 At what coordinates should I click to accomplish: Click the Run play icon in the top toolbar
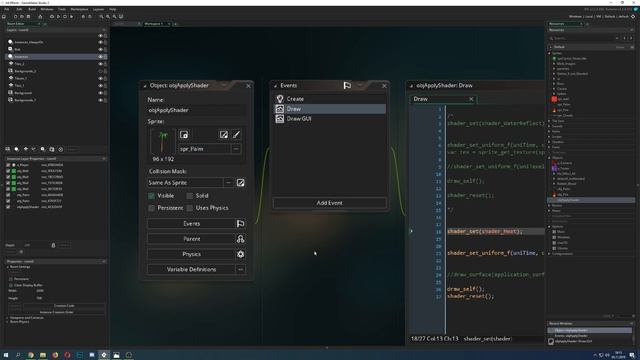pyautogui.click(x=58, y=17)
